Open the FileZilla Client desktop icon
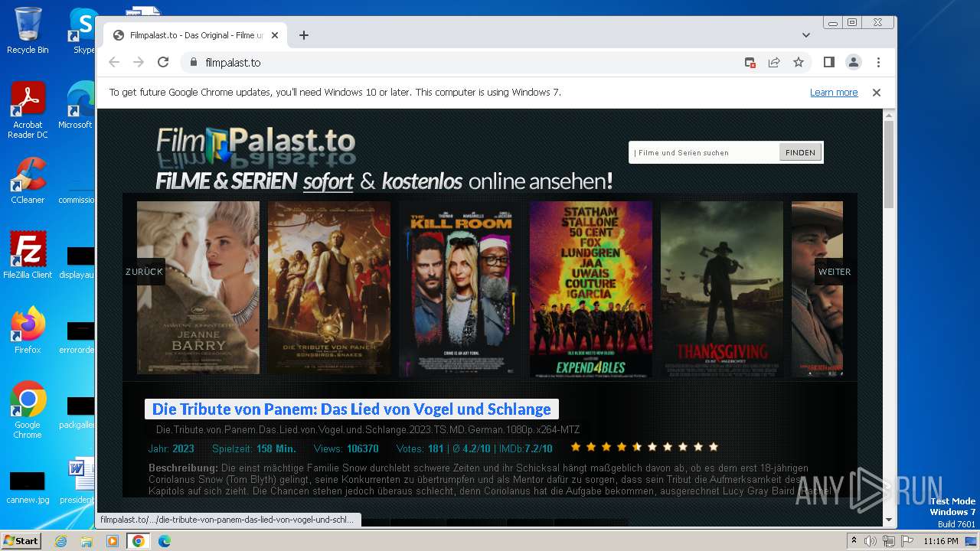The height and width of the screenshot is (551, 980). point(28,256)
